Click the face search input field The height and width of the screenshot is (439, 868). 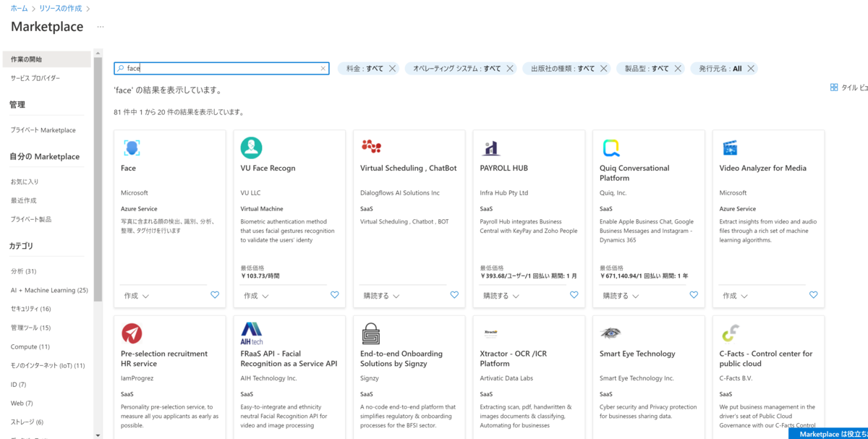(x=221, y=69)
